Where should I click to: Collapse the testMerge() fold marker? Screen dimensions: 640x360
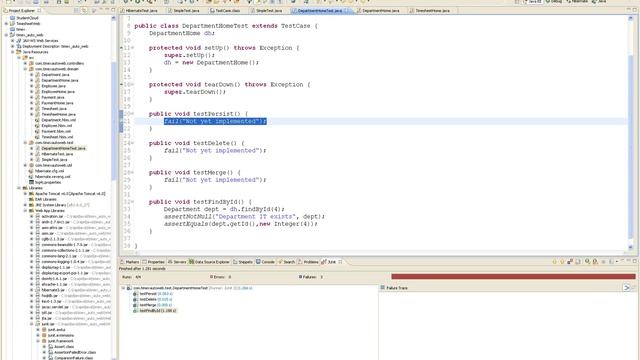point(132,173)
